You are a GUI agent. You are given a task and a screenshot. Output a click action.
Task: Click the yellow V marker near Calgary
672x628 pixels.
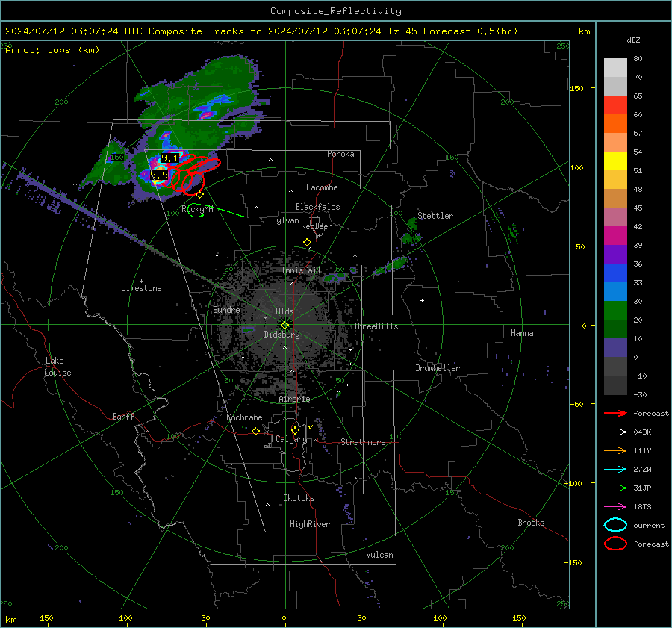(310, 427)
